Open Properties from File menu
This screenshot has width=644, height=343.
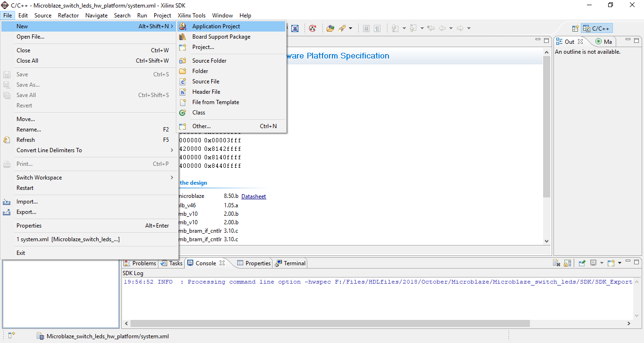coord(89,226)
